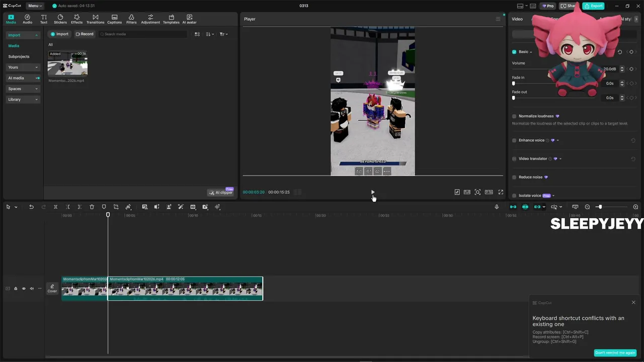
Task: Split the clip at playhead
Action: (55, 207)
